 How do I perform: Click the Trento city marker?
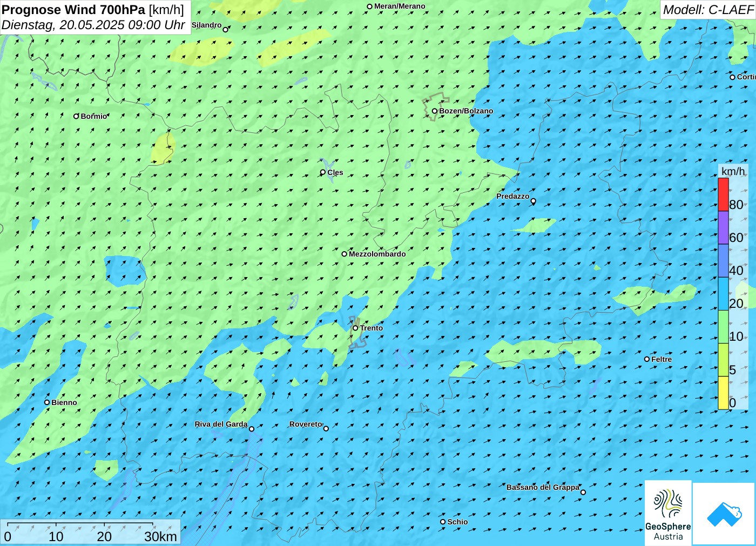pyautogui.click(x=355, y=328)
